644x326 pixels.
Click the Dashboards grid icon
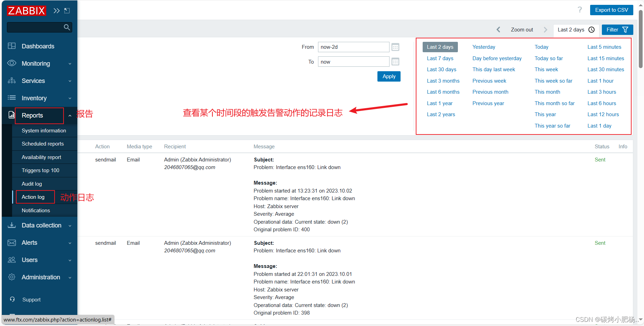pos(12,46)
